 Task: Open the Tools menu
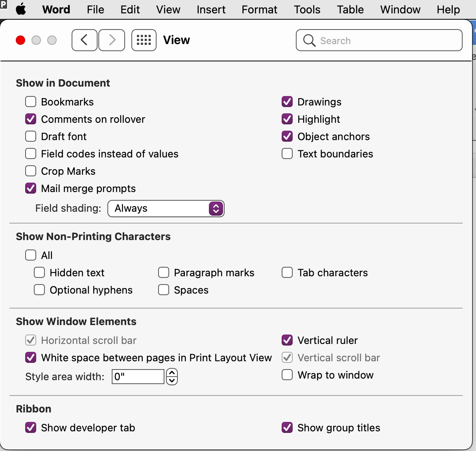click(x=307, y=9)
